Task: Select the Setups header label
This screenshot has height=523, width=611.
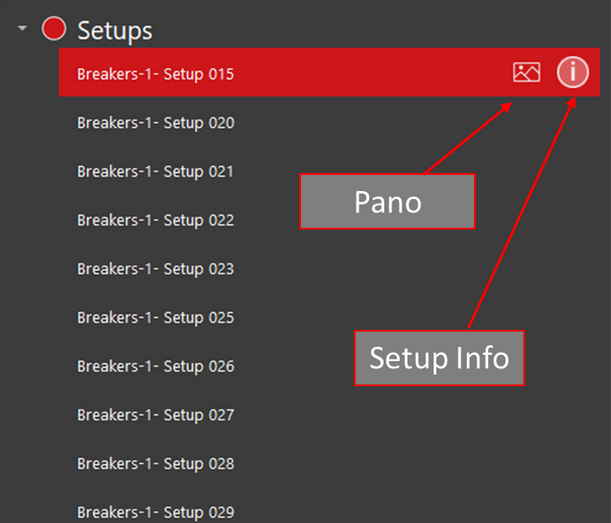Action: [115, 30]
